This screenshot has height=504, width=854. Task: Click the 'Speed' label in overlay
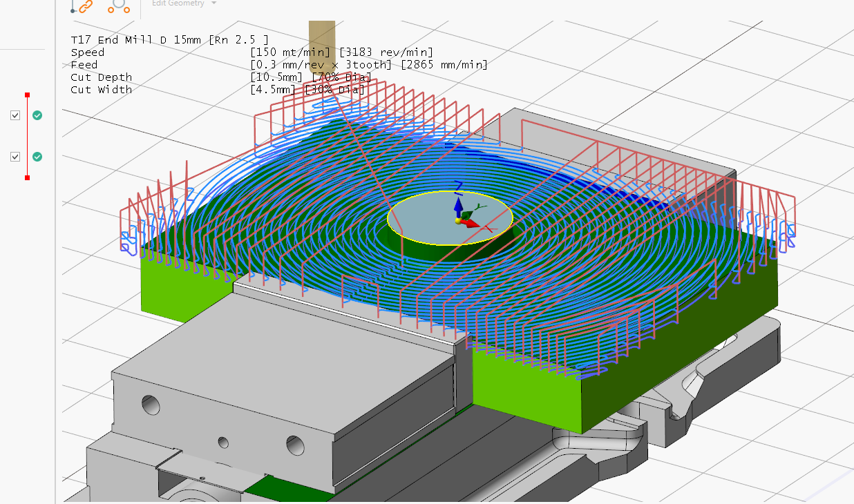[x=88, y=52]
